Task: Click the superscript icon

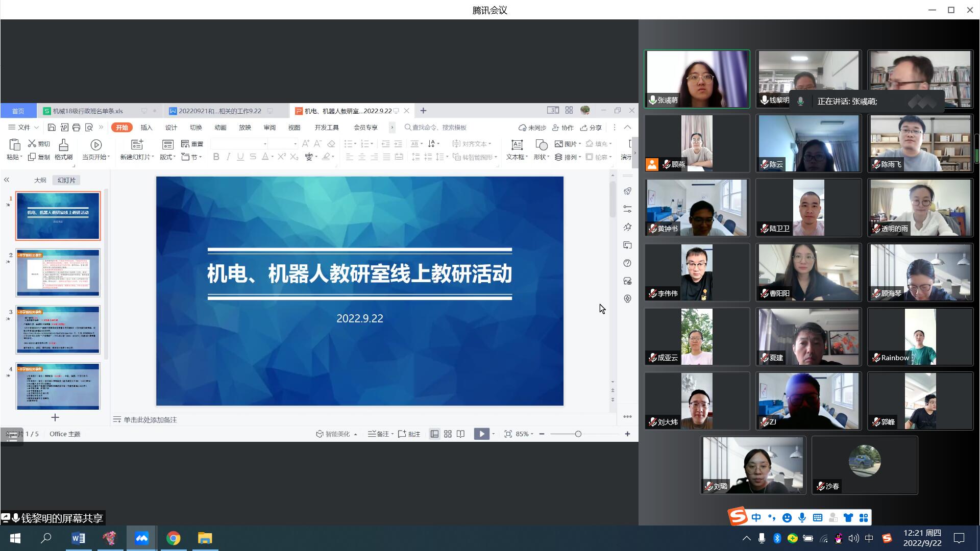Action: (281, 157)
